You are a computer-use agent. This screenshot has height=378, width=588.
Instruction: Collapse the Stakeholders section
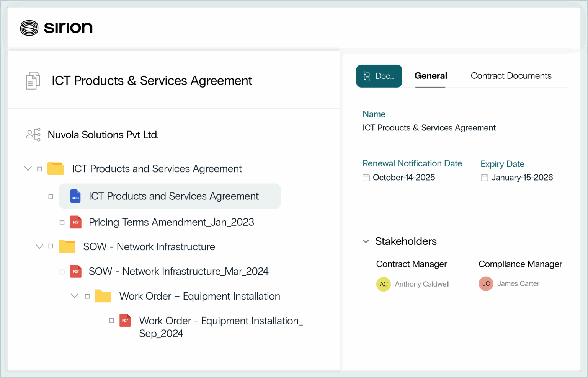[x=366, y=241]
